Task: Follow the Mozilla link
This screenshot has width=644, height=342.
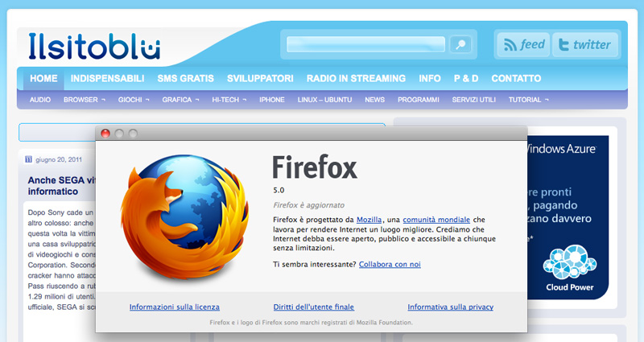Action: click(x=369, y=220)
